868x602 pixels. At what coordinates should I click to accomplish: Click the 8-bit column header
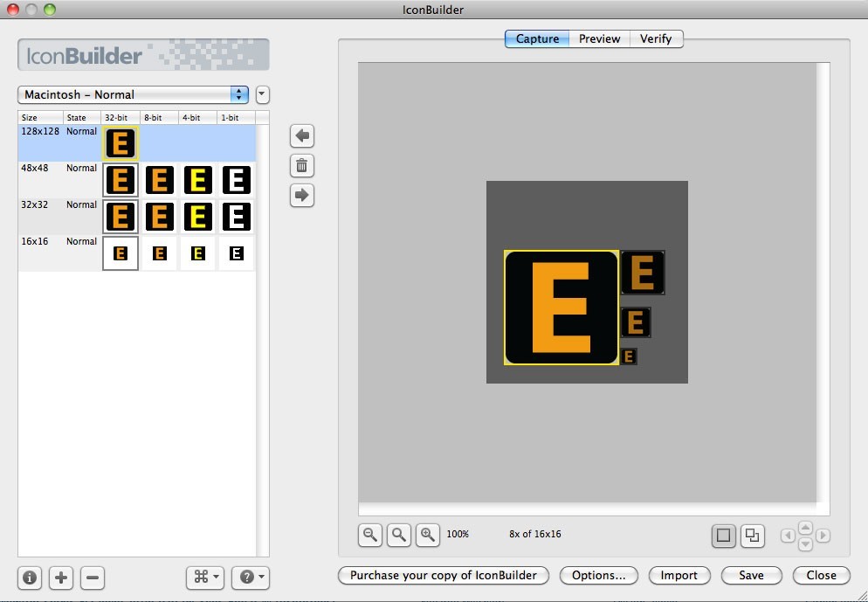click(159, 117)
